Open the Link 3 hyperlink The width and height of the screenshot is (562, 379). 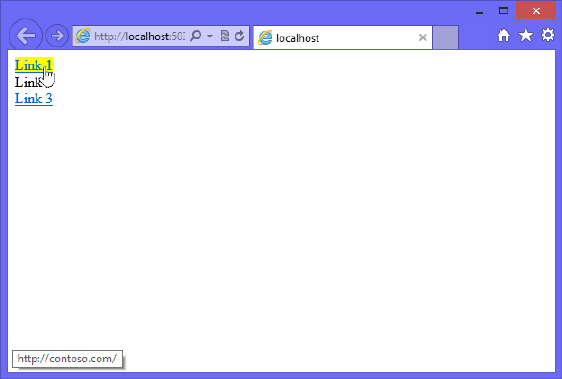[34, 99]
